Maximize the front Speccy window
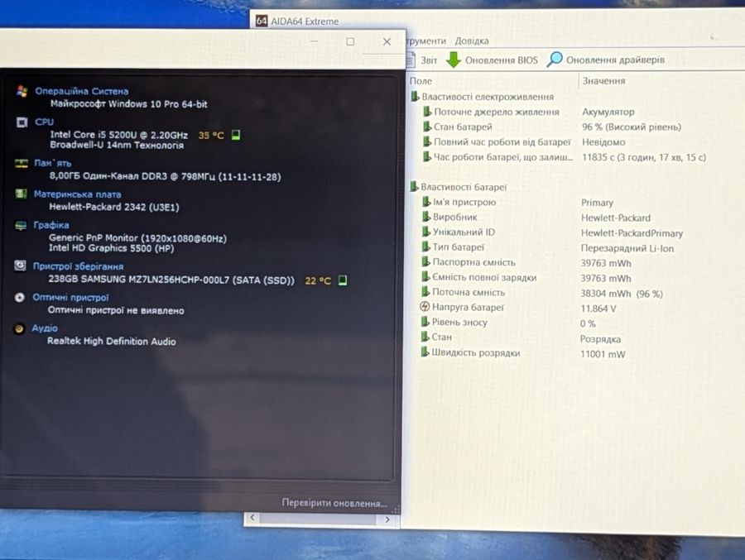 350,42
